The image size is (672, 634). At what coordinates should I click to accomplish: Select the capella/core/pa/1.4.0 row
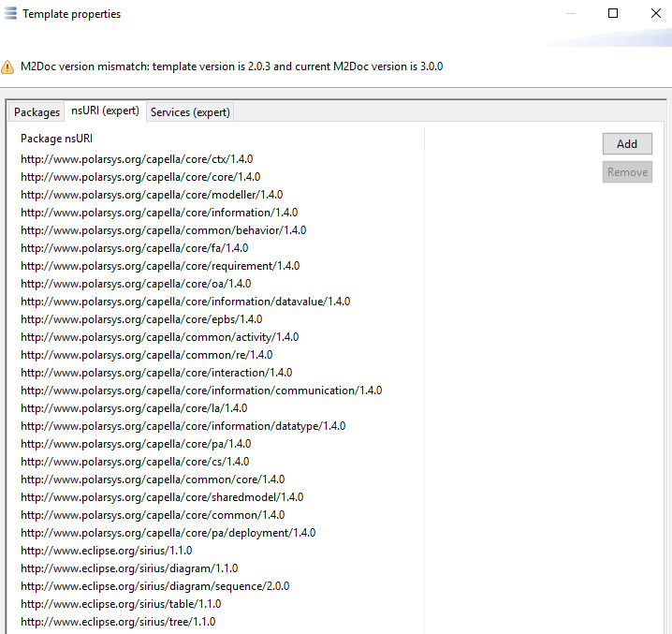136,444
